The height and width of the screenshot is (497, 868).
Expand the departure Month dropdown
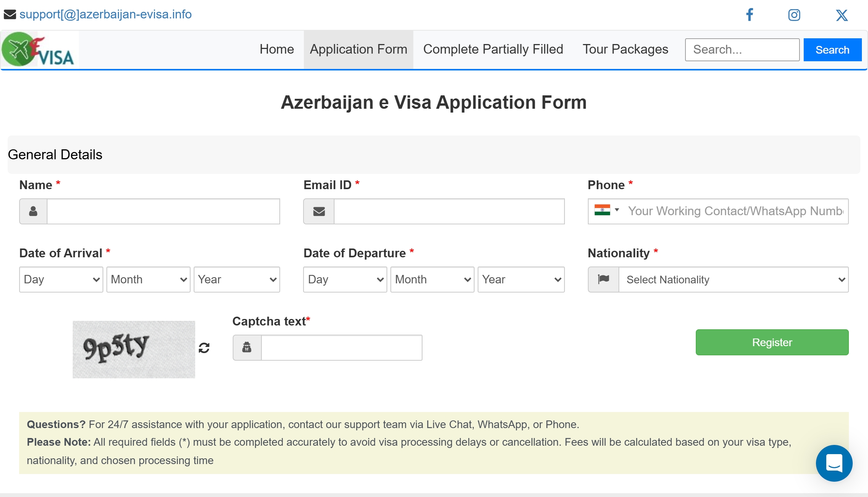pyautogui.click(x=432, y=280)
